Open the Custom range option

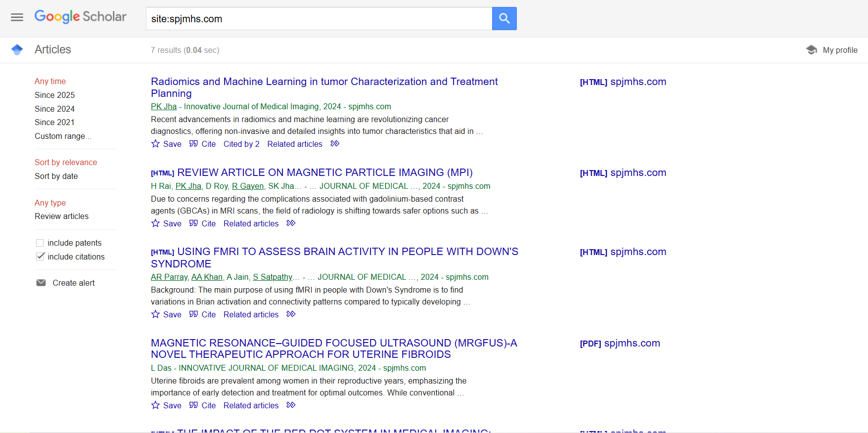[63, 136]
